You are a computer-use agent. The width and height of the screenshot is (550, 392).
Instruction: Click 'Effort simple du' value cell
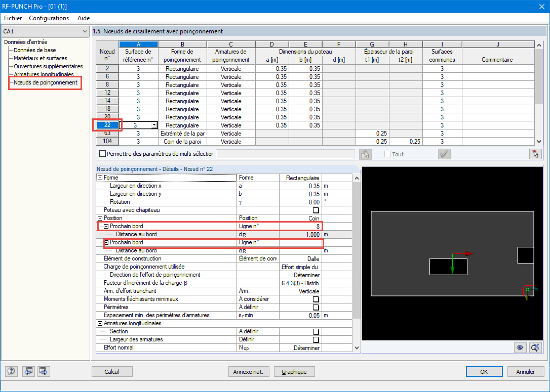pos(301,267)
